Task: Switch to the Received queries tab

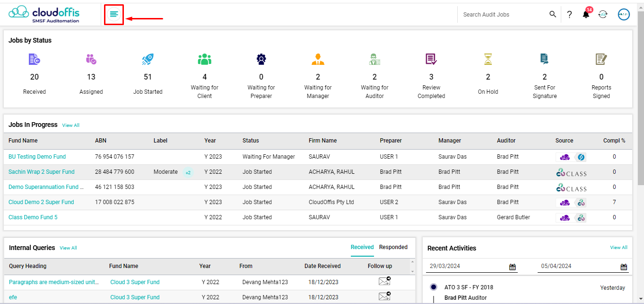Action: click(x=362, y=247)
